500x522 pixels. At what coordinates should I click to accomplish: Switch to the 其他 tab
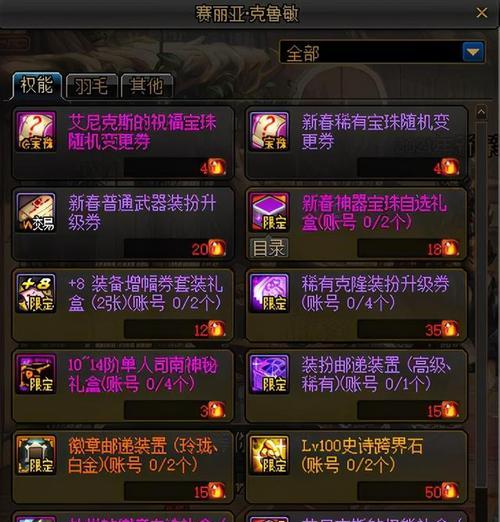click(147, 86)
